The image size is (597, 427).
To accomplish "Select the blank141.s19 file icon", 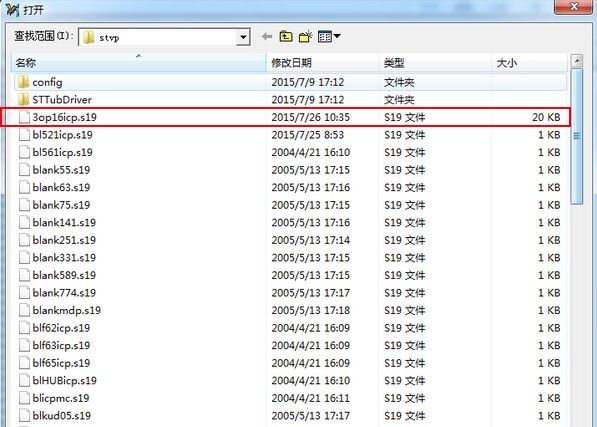I will coord(24,222).
